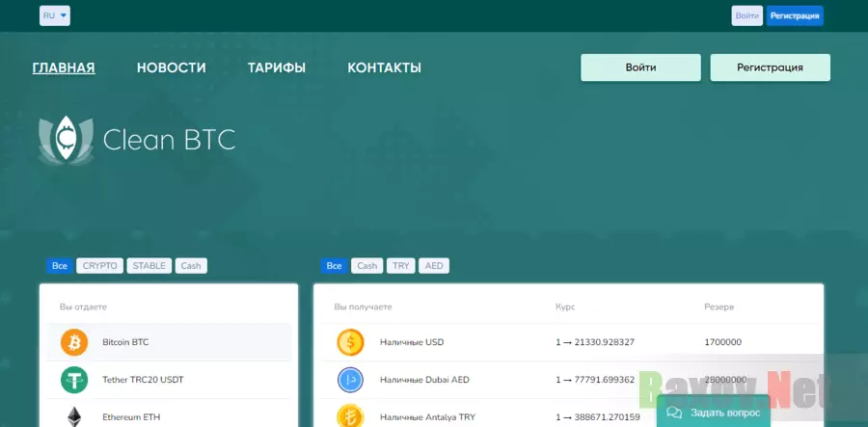Click the reserve value 1700000
The width and height of the screenshot is (868, 427).
[723, 342]
